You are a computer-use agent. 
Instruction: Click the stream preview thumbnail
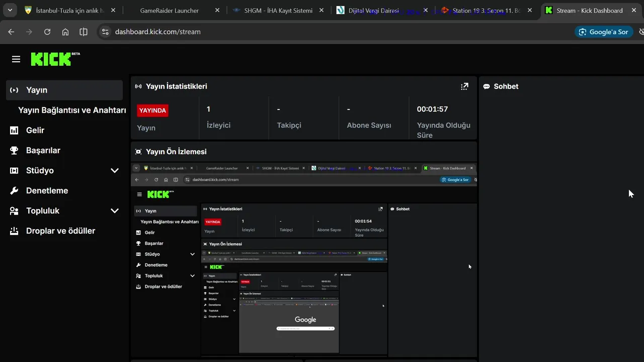[304, 259]
